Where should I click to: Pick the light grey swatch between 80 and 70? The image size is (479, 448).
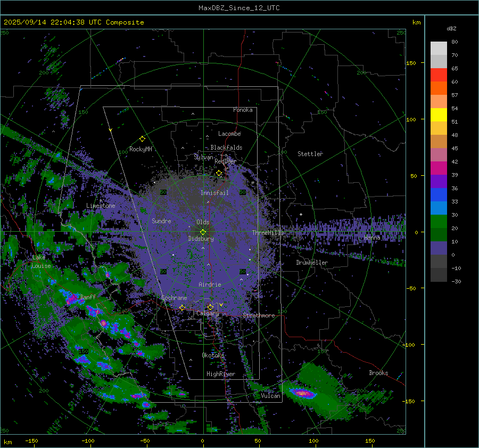(x=439, y=48)
